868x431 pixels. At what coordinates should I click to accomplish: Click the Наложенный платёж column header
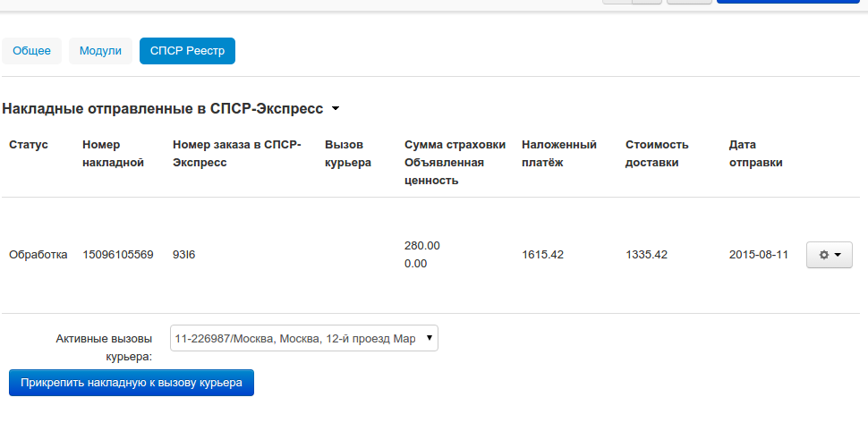pyautogui.click(x=559, y=153)
